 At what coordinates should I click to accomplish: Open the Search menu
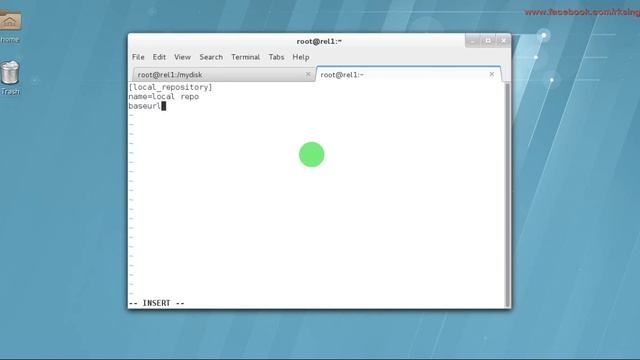tap(211, 57)
